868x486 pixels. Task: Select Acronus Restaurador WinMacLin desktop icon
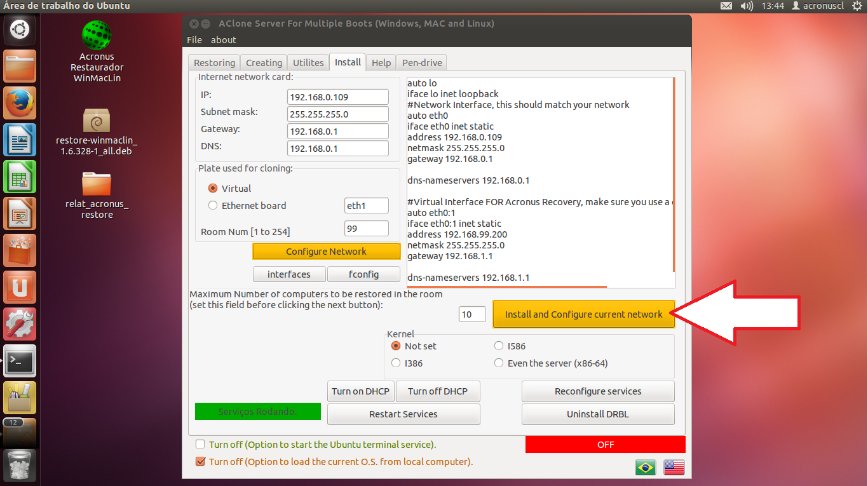[x=97, y=51]
